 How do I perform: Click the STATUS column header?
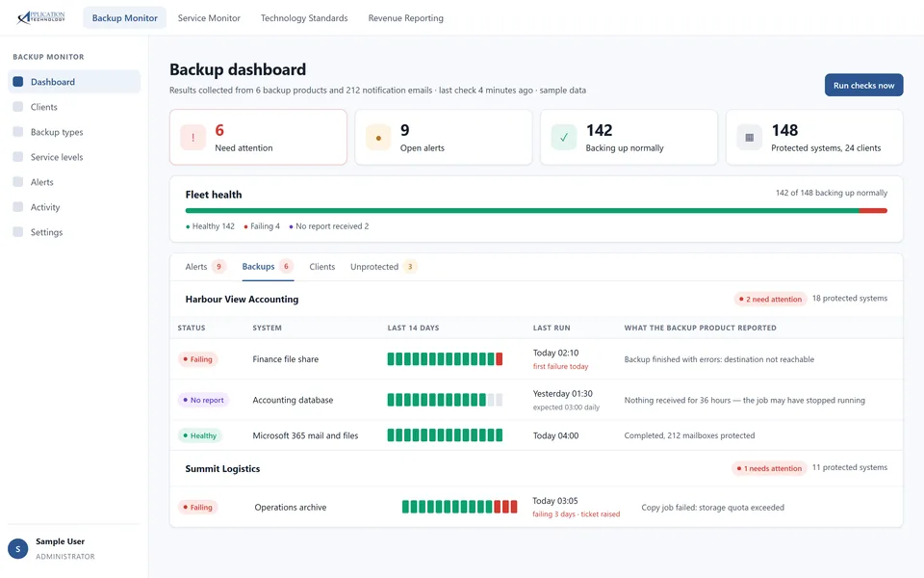coord(192,328)
